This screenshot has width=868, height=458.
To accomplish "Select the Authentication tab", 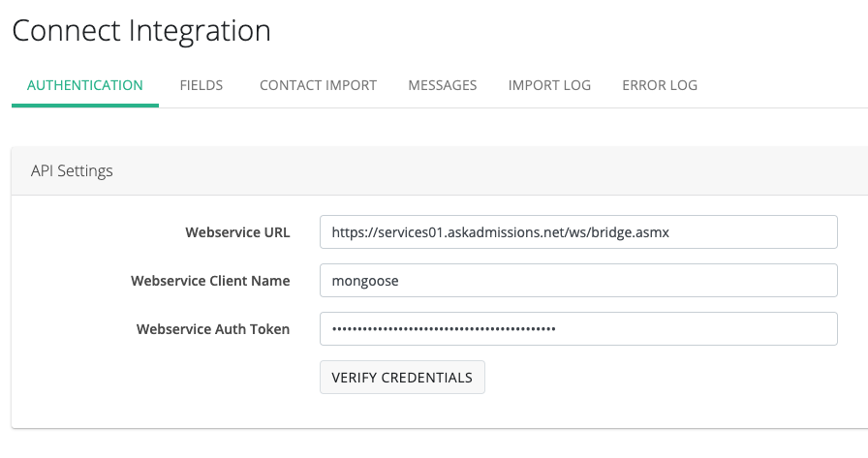I will (x=85, y=85).
